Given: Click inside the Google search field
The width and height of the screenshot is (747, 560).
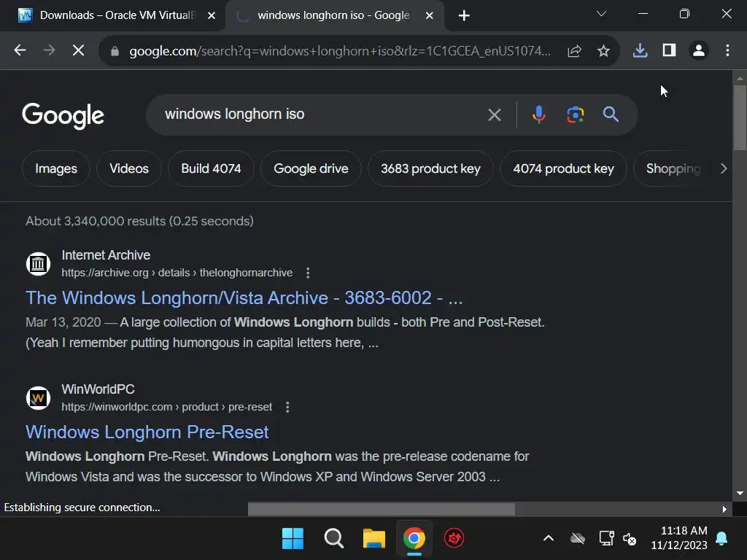Looking at the screenshot, I should 314,114.
